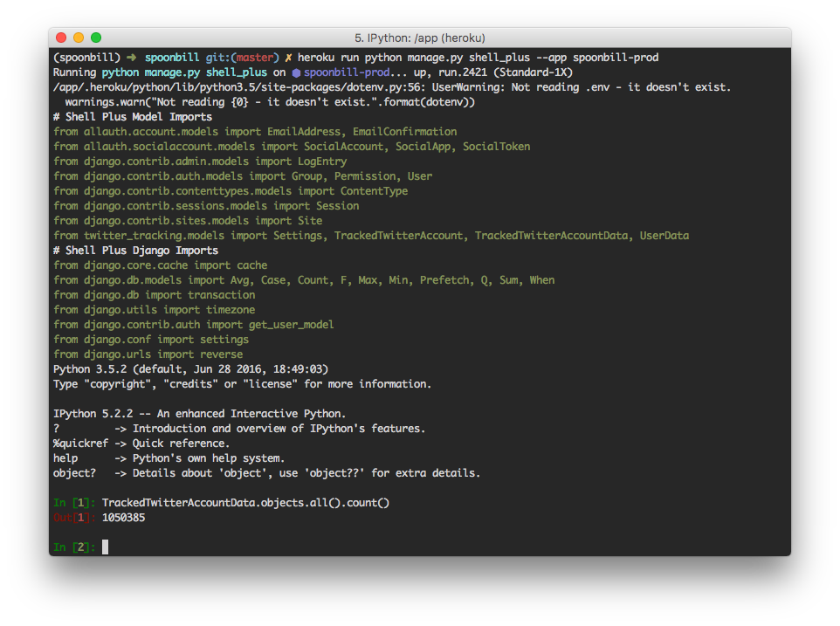
Task: Click the allauth.account.models import line
Action: (x=255, y=132)
